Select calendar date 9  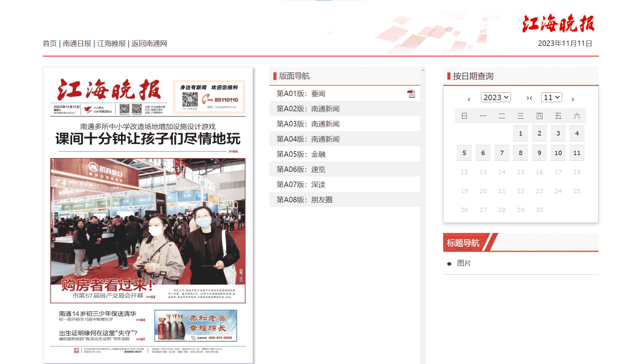pos(540,153)
